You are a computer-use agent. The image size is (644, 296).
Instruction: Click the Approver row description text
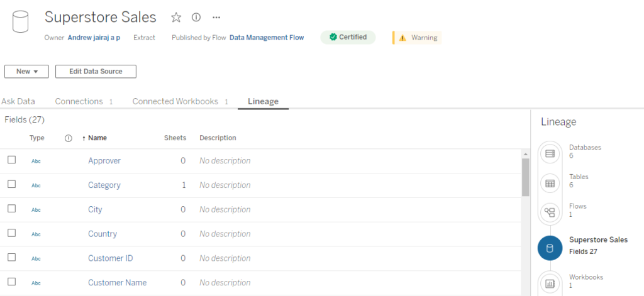point(225,161)
